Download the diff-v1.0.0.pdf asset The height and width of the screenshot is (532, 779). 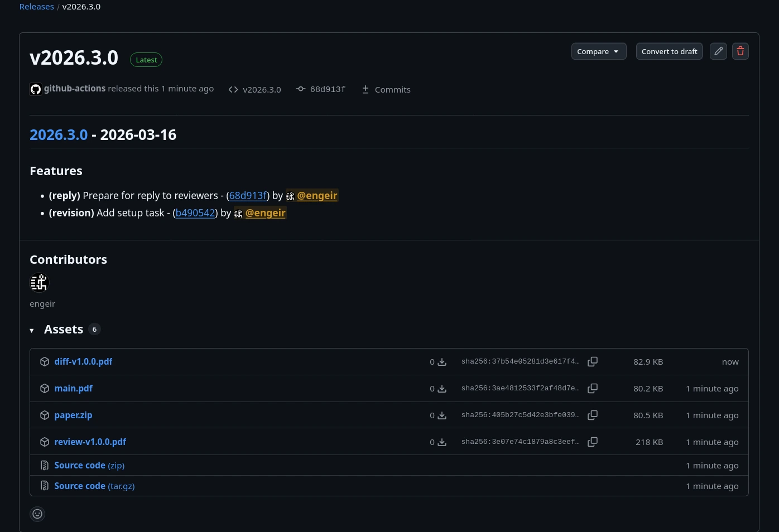coord(83,362)
